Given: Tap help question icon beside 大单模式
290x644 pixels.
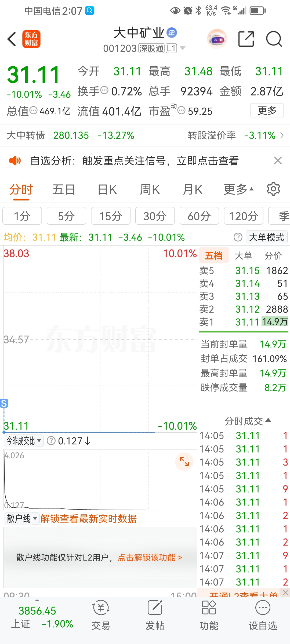Looking at the screenshot, I should coord(238,237).
